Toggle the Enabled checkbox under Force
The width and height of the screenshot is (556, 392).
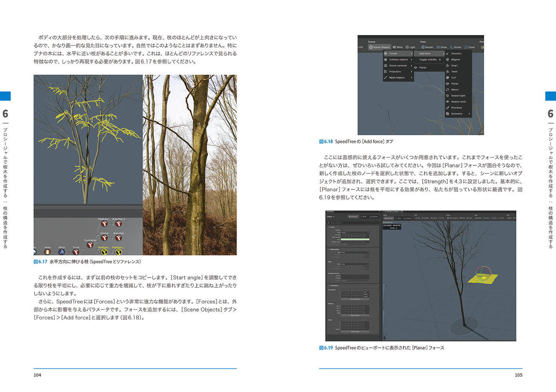pyautogui.click(x=342, y=230)
